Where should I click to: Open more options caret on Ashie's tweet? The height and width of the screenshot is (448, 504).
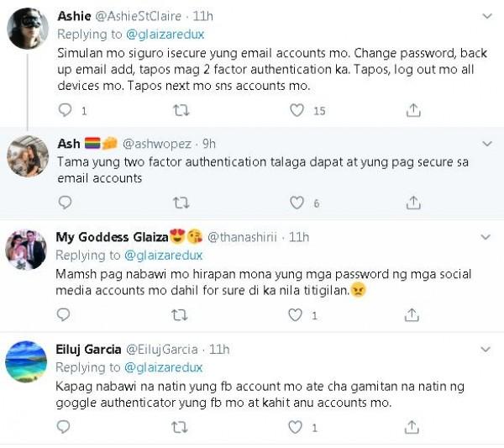(487, 16)
